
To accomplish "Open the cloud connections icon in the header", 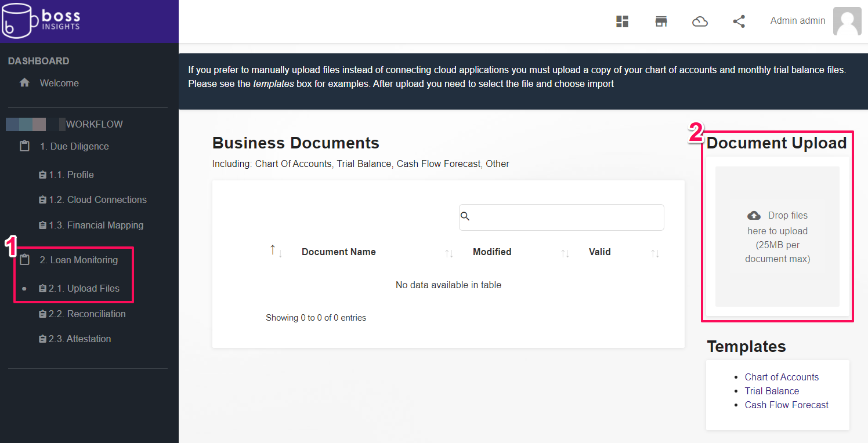I will tap(700, 21).
